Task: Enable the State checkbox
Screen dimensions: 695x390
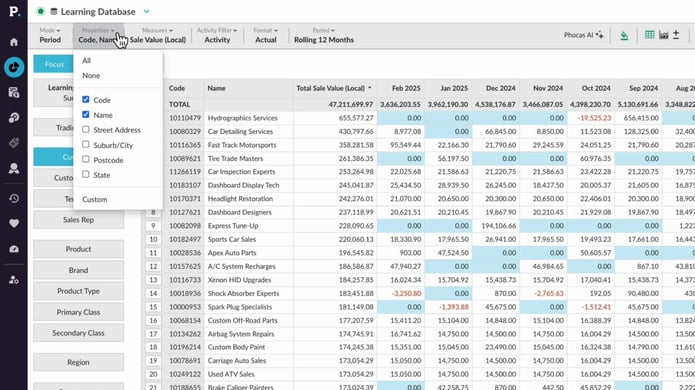Action: tap(86, 175)
